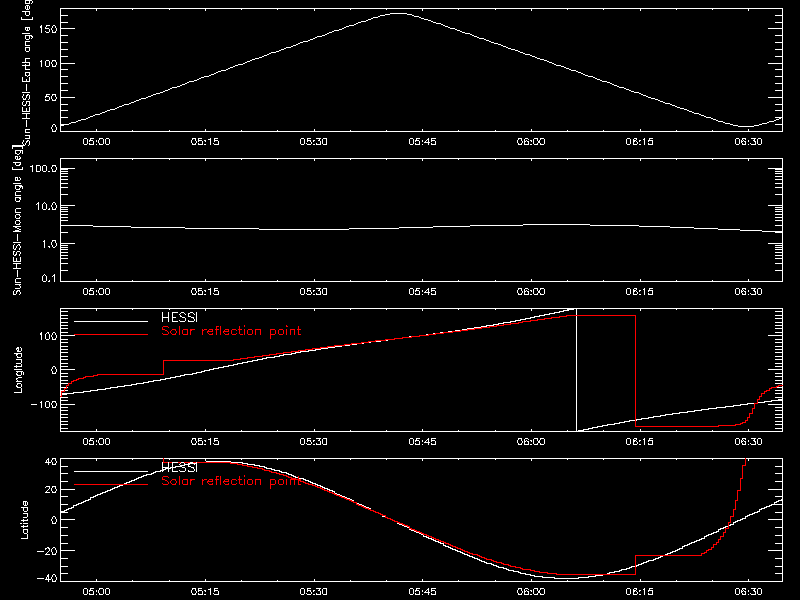Click 05:00 label under Latitude plot
Viewport: 800px width, 600px height.
pos(96,592)
